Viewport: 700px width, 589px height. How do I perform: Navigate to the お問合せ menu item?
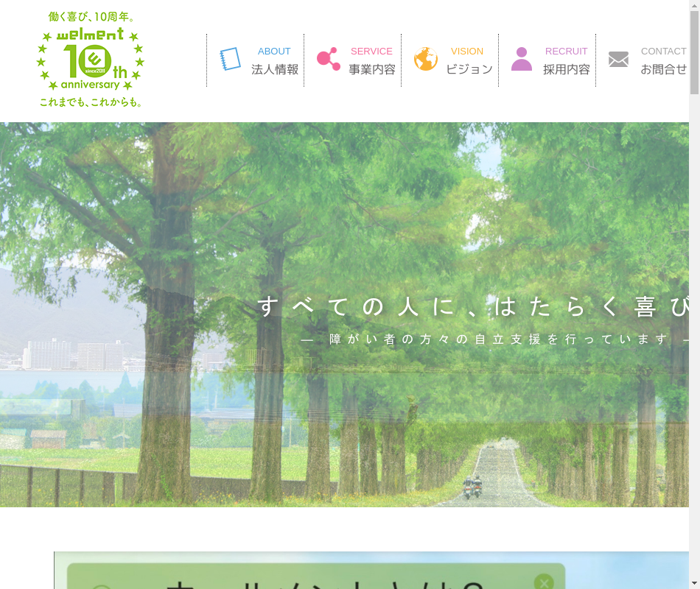[663, 69]
